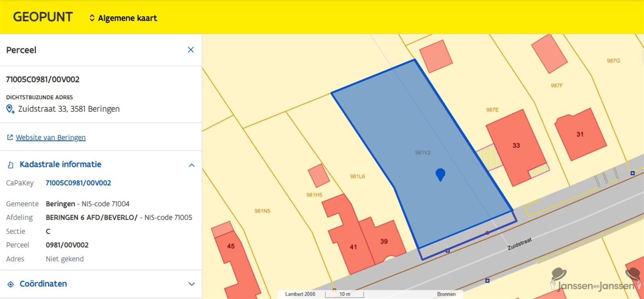Click the Zuidstraat street label on the map
Screen dimensions: 644x299
pyautogui.click(x=520, y=243)
